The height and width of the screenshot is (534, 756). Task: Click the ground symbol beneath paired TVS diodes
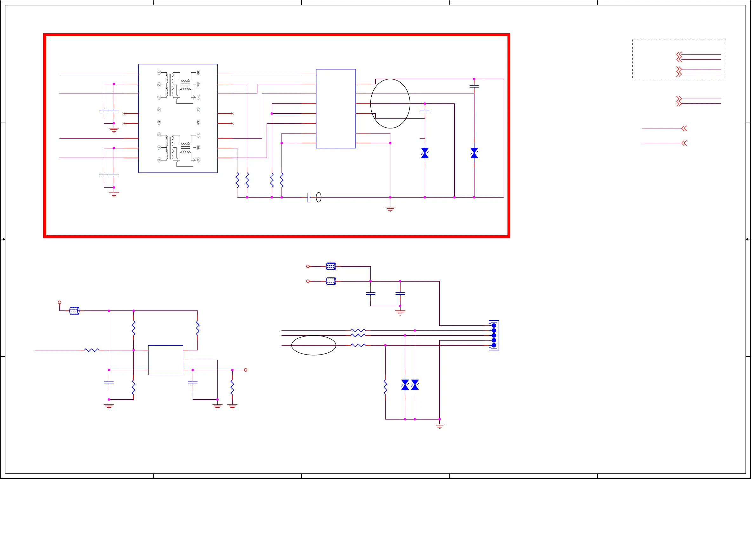click(440, 426)
